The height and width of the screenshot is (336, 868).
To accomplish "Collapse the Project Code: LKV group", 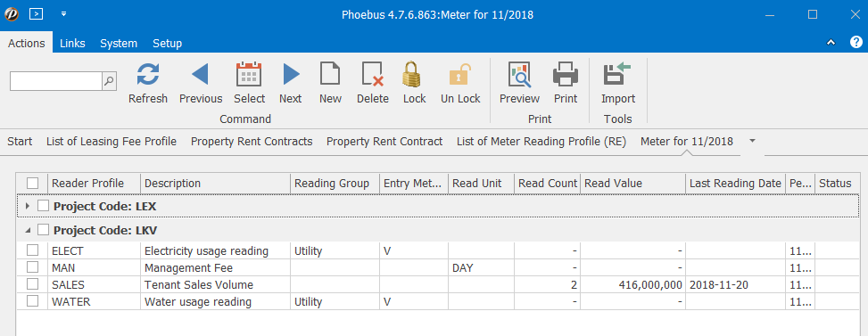I will click(x=29, y=230).
